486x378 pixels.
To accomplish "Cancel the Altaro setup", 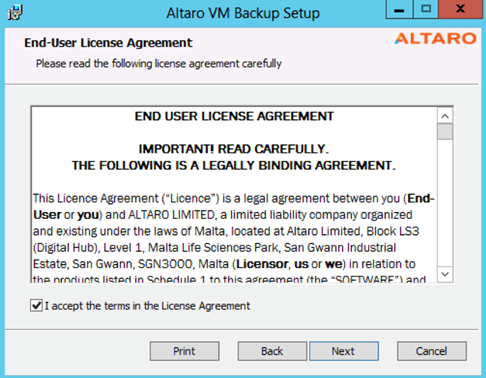I will point(432,351).
